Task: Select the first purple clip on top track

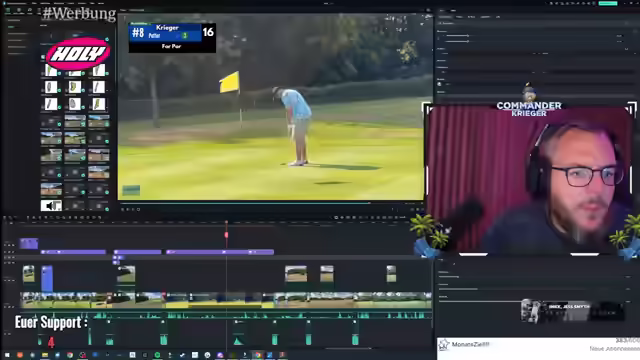Action: click(x=29, y=244)
